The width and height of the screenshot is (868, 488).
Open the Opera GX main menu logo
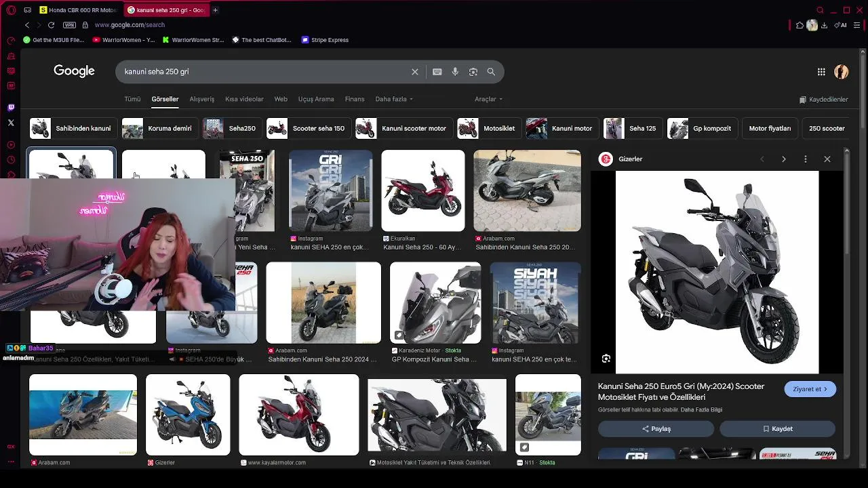[11, 10]
